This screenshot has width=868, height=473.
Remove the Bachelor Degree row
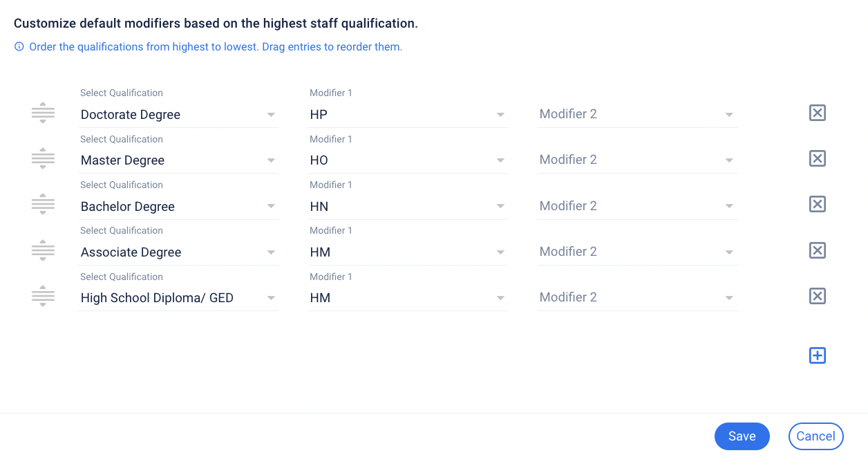click(817, 204)
